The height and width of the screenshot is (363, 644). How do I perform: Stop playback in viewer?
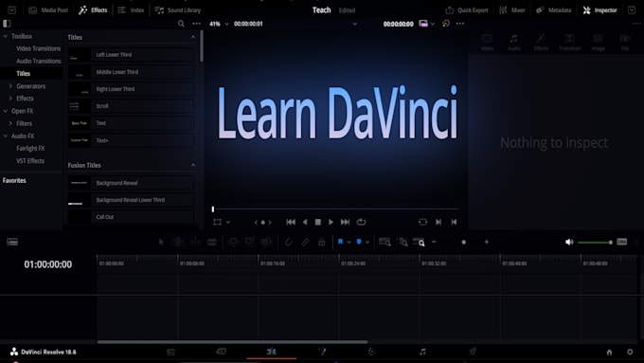coord(318,222)
